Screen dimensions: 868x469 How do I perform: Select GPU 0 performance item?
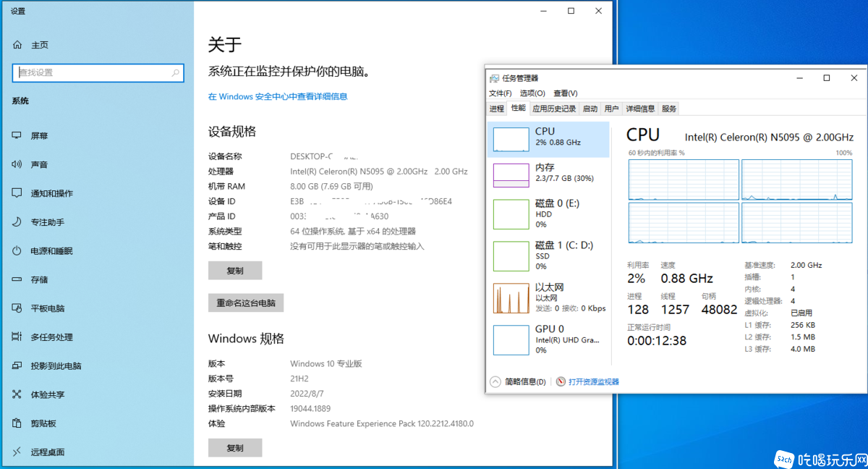click(x=548, y=339)
